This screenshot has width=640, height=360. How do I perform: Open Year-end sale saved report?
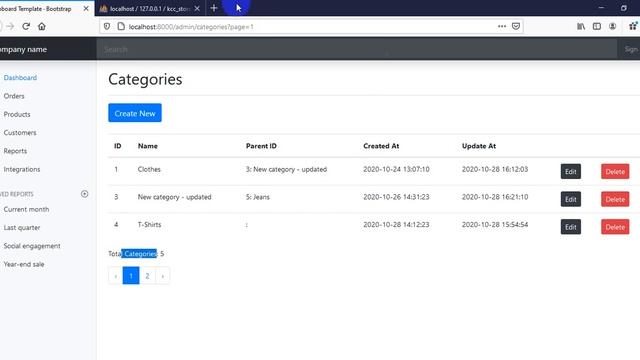point(24,264)
